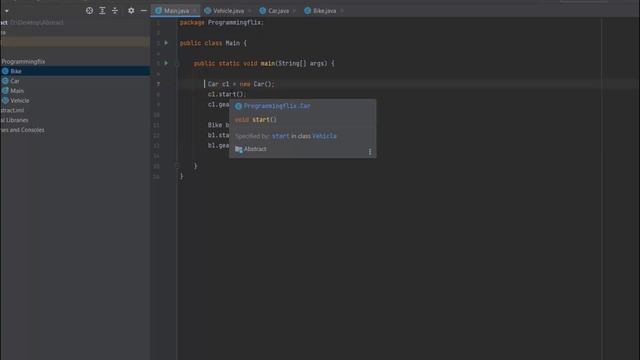
Task: Click the Abstract module icon in popup
Action: [239, 150]
